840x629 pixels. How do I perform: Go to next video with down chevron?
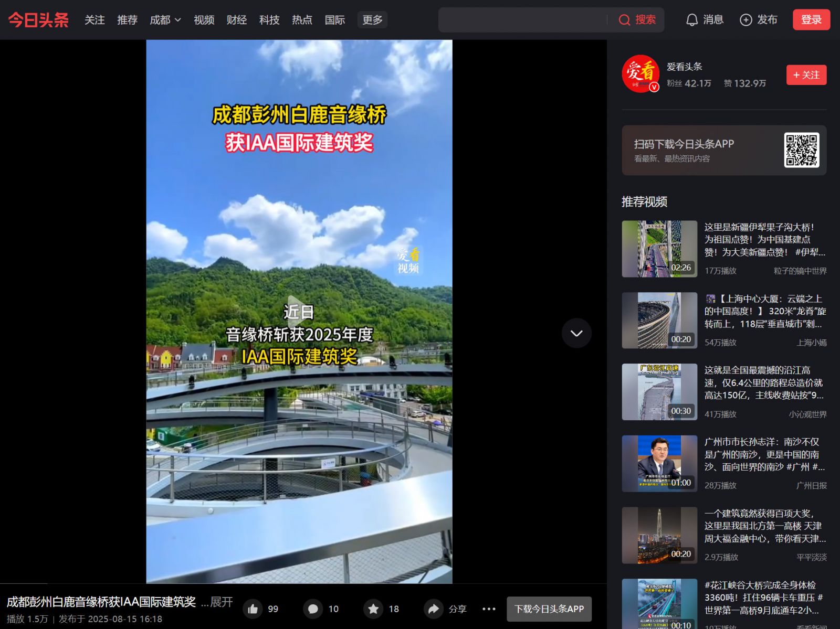pos(576,333)
